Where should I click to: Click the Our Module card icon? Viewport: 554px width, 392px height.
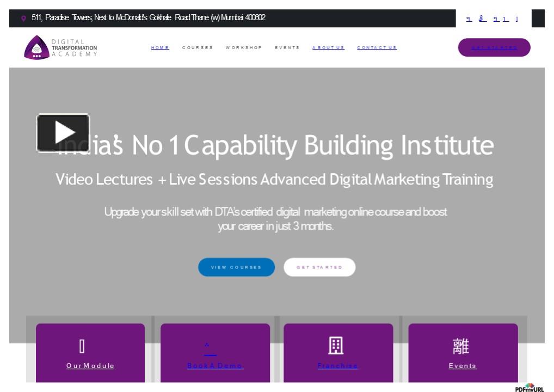pyautogui.click(x=82, y=345)
